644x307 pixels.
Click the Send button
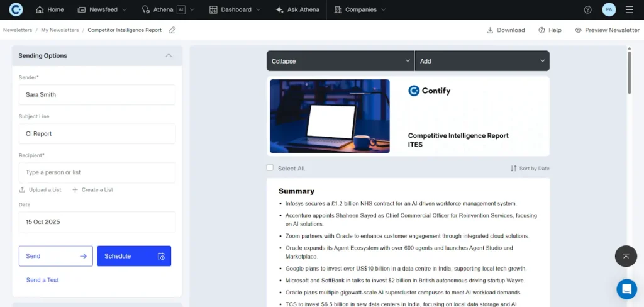tap(56, 256)
